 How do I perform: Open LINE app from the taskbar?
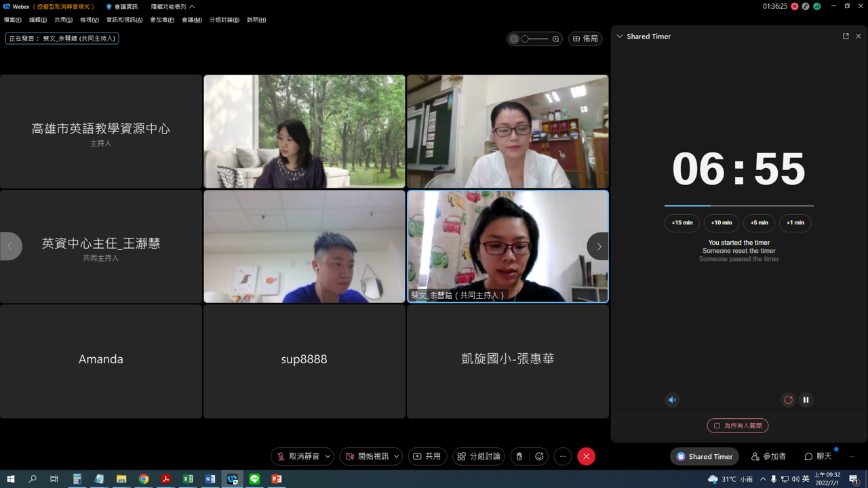(x=254, y=479)
